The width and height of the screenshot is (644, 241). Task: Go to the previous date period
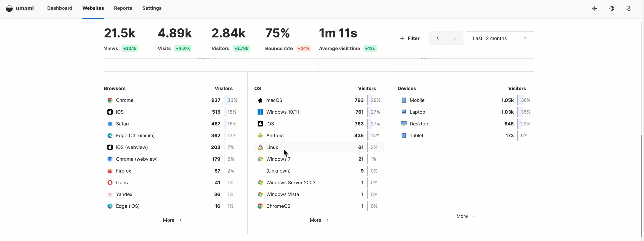tap(437, 38)
